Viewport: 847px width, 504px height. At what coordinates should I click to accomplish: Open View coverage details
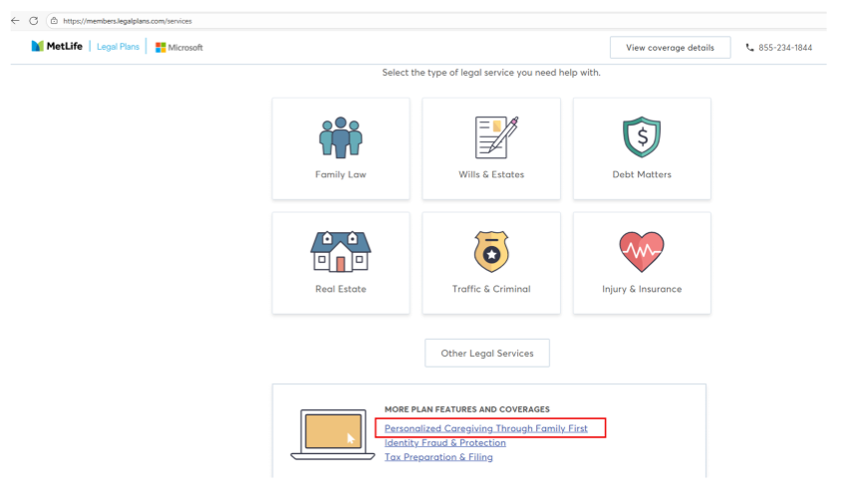tap(670, 48)
